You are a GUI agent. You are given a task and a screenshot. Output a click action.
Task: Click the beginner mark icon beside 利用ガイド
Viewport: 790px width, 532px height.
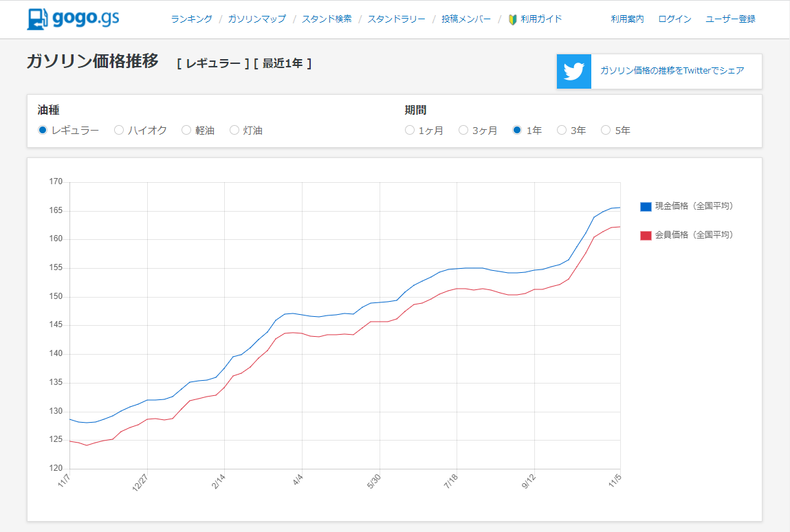512,20
